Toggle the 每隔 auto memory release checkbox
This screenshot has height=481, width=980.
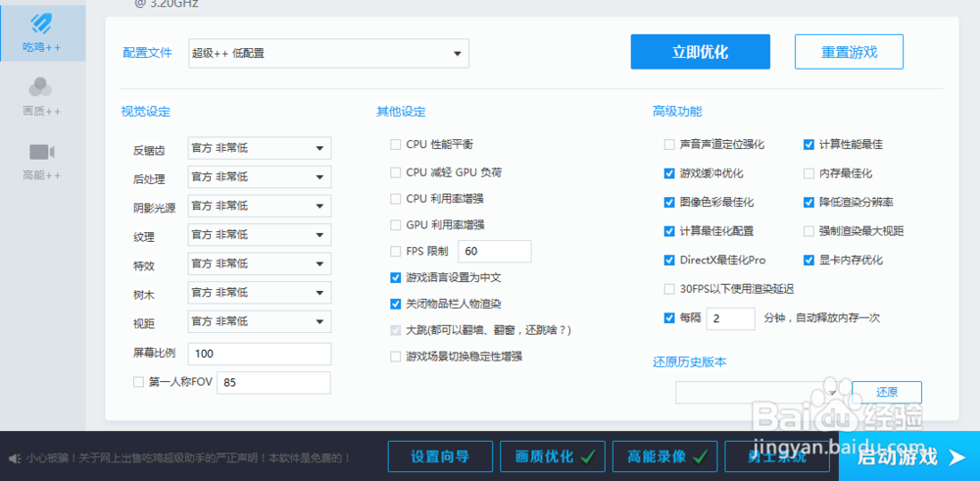coord(669,318)
